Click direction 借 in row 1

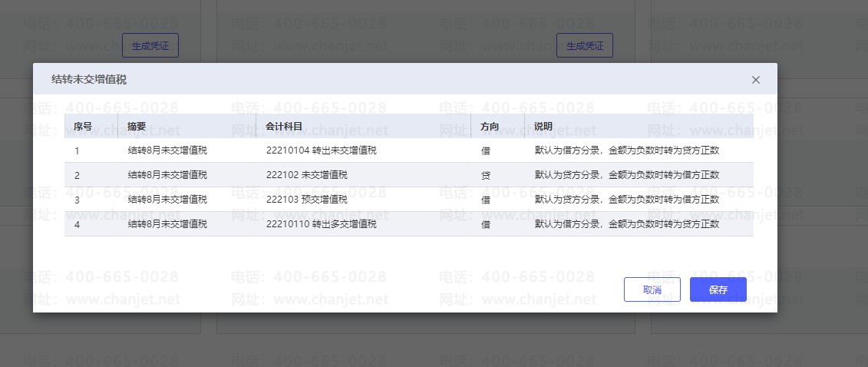(486, 150)
